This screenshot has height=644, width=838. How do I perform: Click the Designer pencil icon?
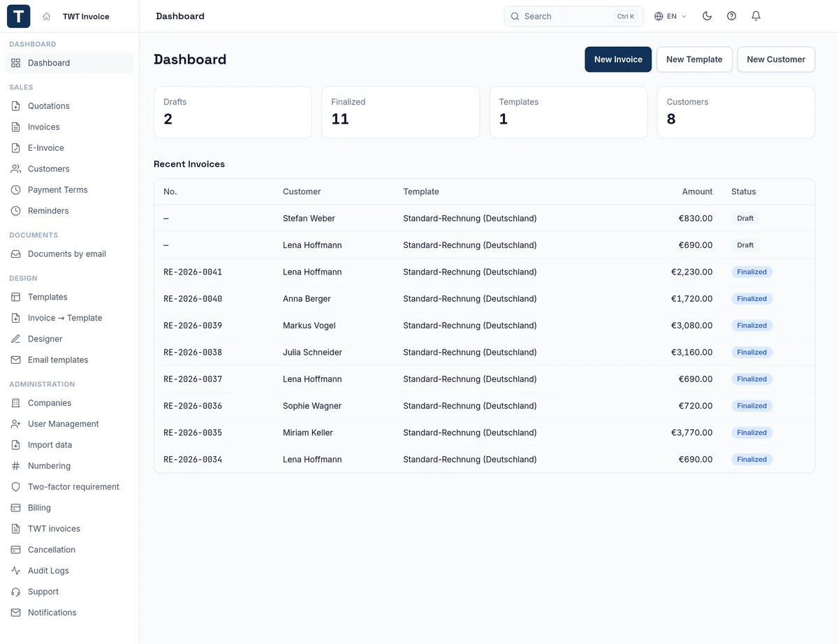[16, 339]
